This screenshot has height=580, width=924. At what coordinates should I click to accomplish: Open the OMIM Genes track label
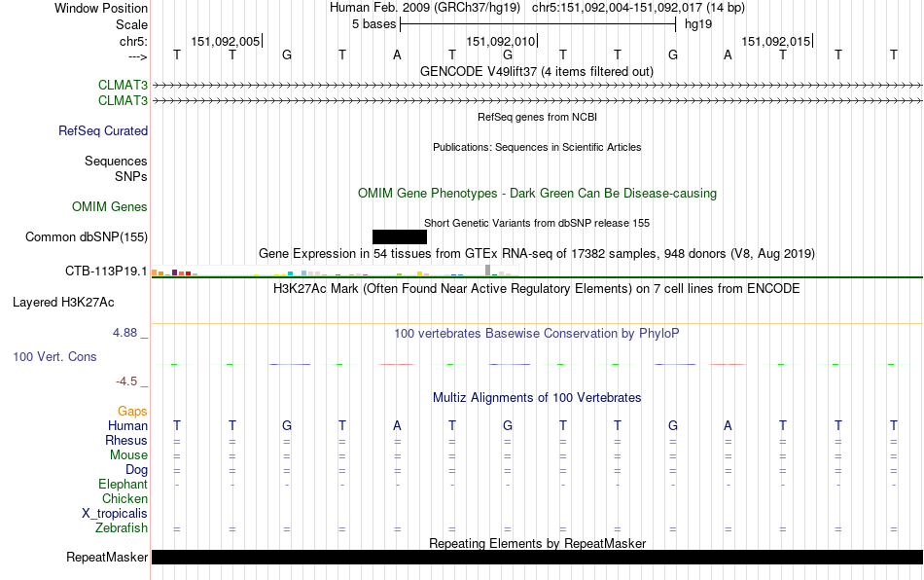click(110, 207)
